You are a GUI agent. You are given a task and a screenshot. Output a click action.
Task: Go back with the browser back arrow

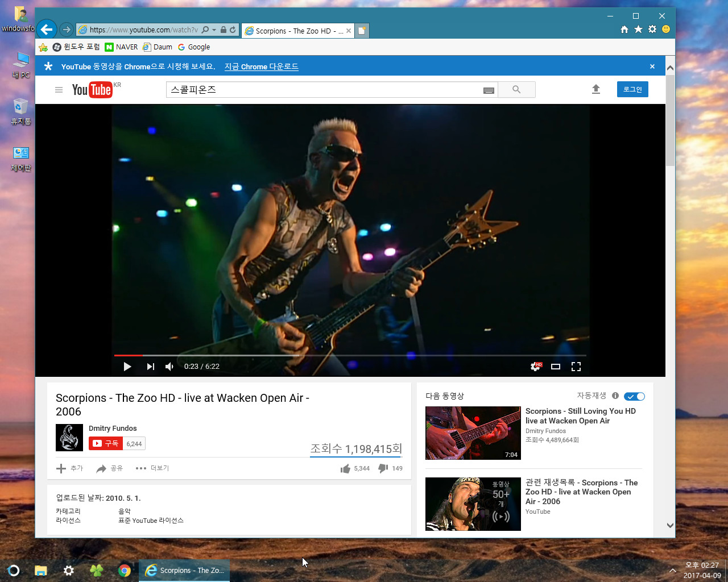47,29
